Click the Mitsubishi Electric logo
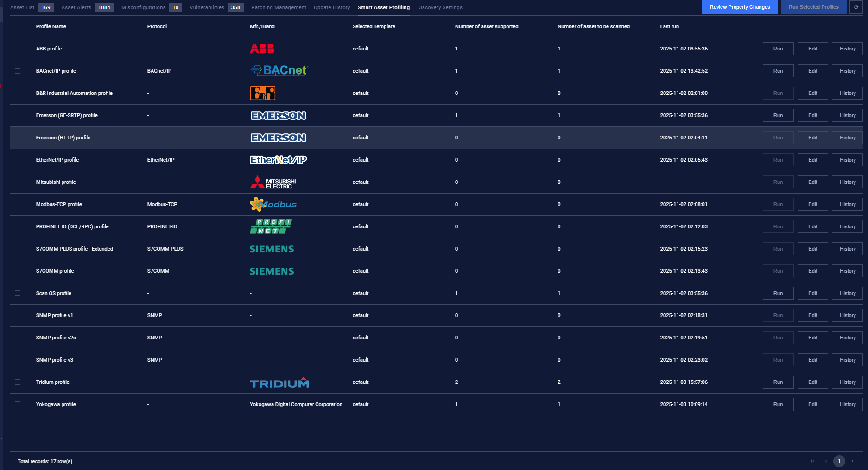Viewport: 868px width, 470px height. click(x=273, y=182)
